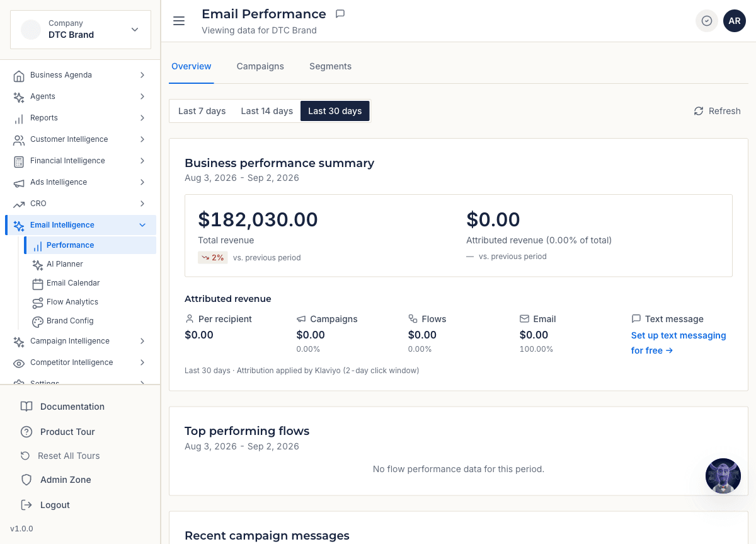
Task: Click the Refresh circular arrows icon
Action: (x=699, y=111)
